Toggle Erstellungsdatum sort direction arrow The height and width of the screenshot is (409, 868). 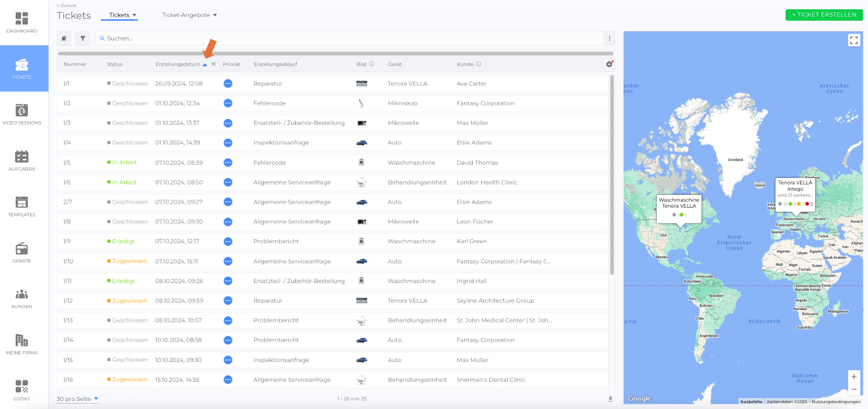click(205, 64)
